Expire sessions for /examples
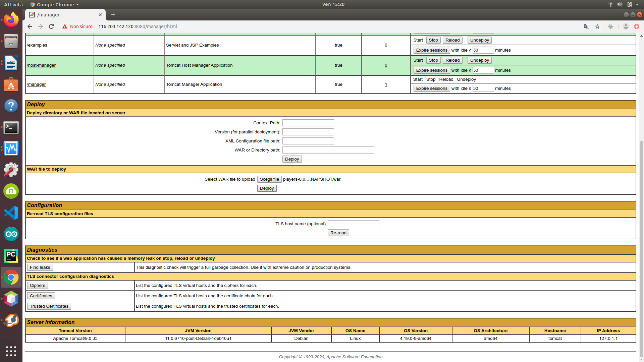This screenshot has width=644, height=362. click(x=432, y=50)
